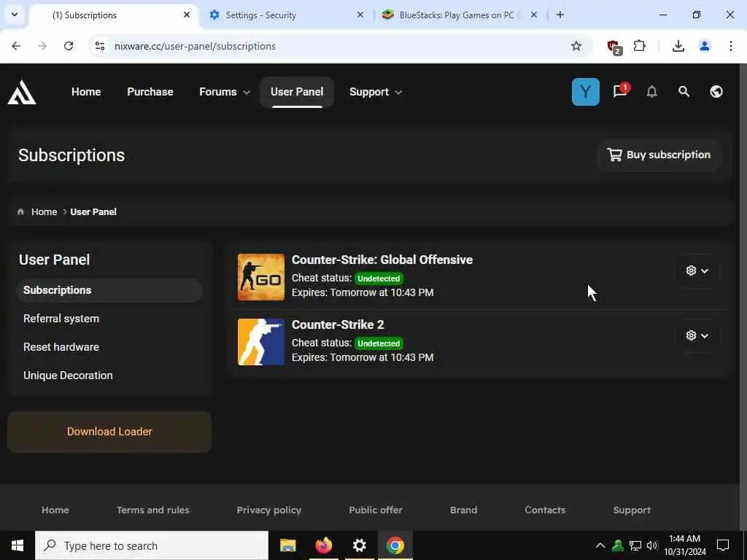Open the network tray icon
Screen dimensions: 747x560
635,545
